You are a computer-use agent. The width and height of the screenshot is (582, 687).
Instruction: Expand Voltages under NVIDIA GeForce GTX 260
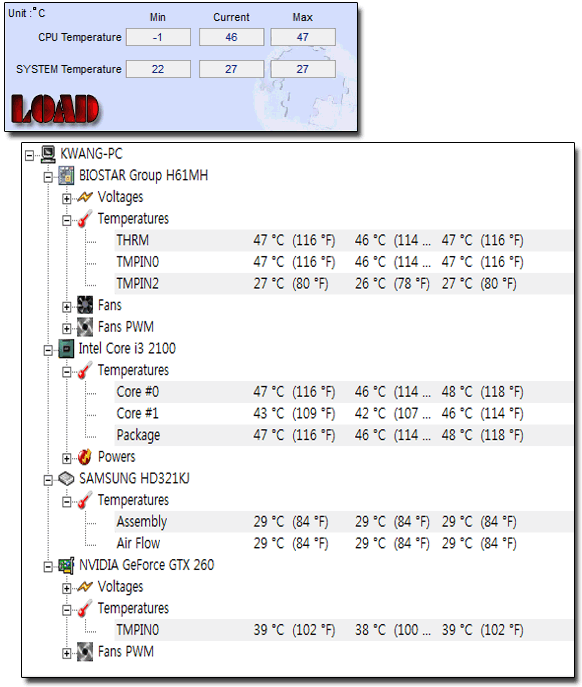click(66, 588)
